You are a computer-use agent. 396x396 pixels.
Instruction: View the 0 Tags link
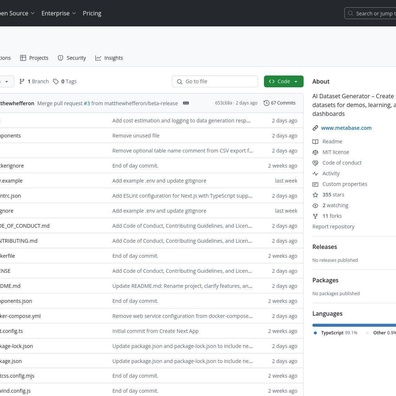[65, 81]
